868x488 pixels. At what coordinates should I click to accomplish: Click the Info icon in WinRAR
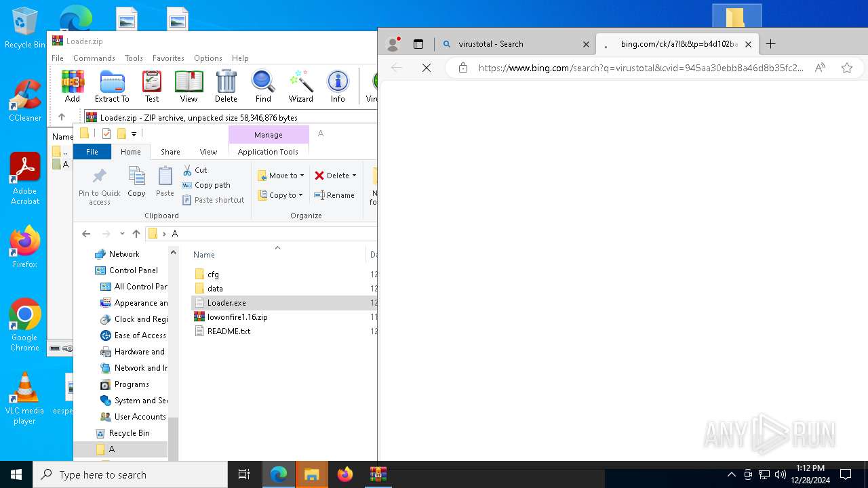tap(338, 86)
